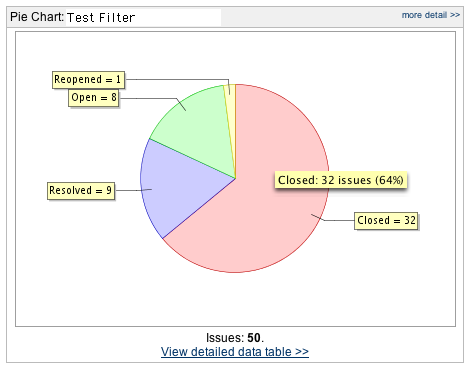Screen dimensions: 470x371
Task: Click the 'Resolved = 9' label
Action: pyautogui.click(x=81, y=191)
